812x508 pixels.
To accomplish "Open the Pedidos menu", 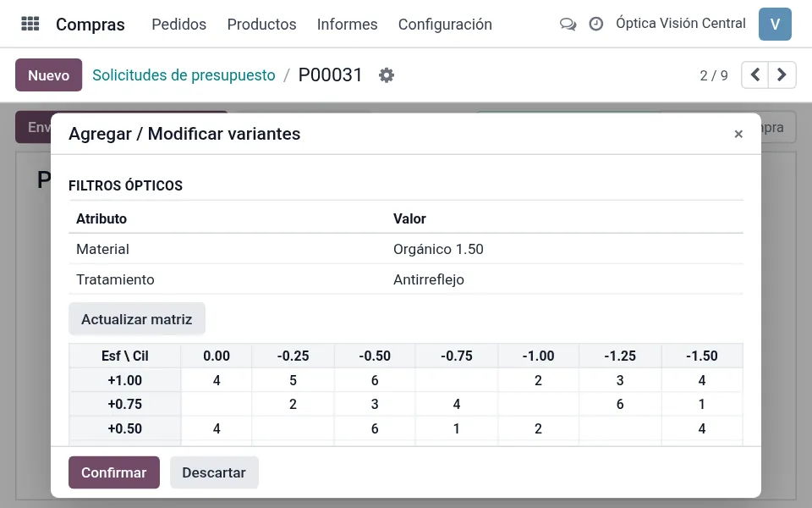I will tap(178, 25).
